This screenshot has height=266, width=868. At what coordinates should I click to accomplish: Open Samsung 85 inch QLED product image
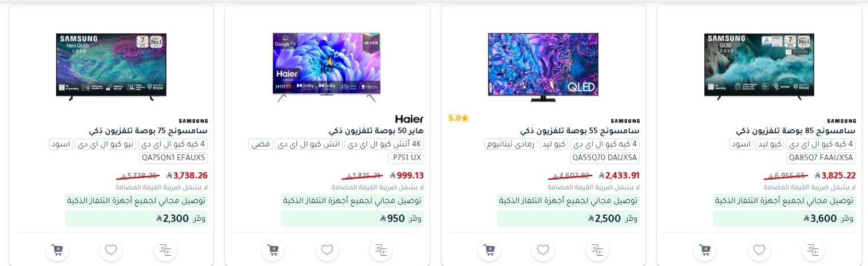[759, 67]
